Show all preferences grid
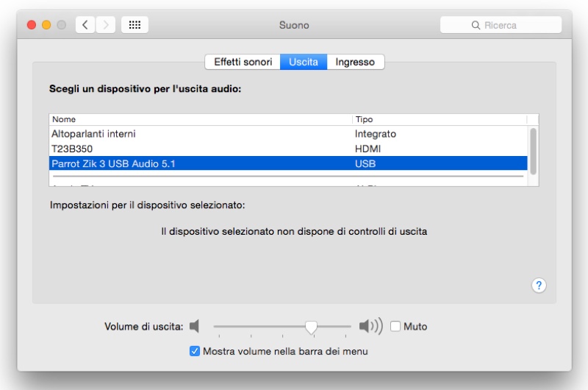Image resolution: width=588 pixels, height=390 pixels. tap(135, 25)
